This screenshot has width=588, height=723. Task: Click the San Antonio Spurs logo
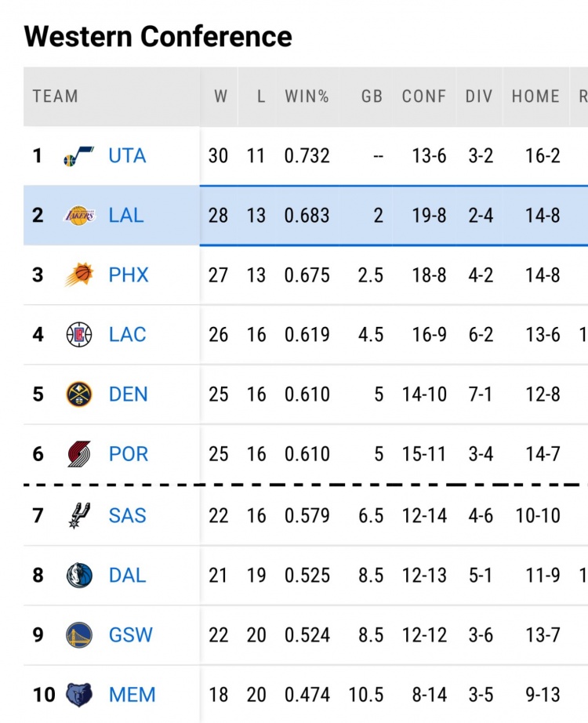pos(78,515)
